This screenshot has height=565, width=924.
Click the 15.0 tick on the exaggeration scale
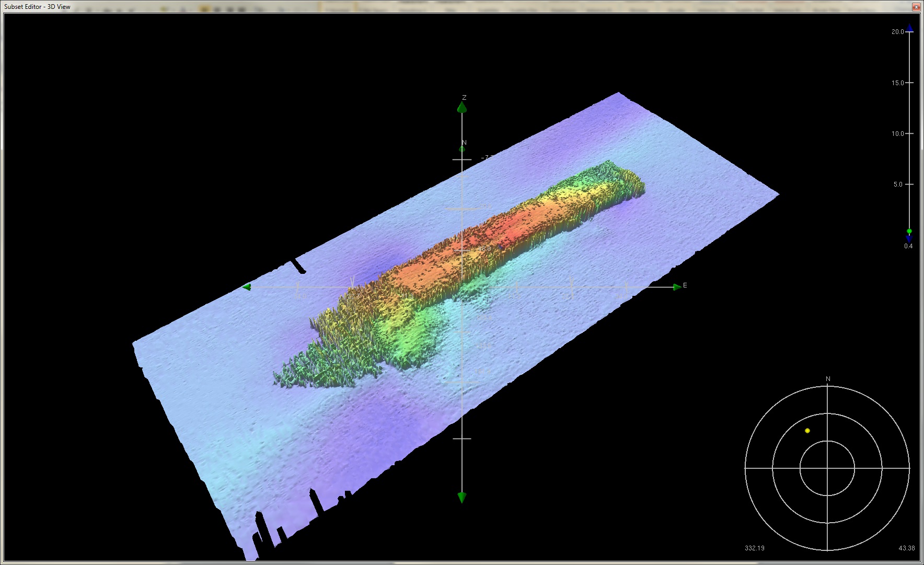click(909, 83)
